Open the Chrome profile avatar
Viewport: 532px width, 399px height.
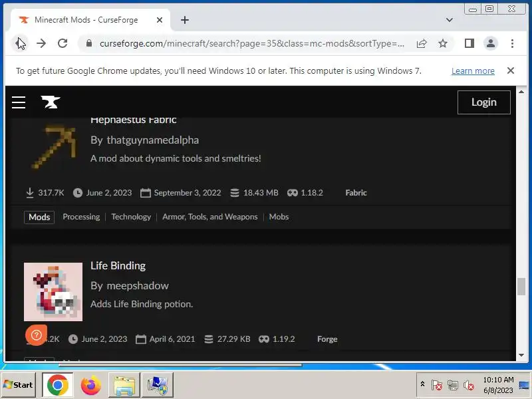tap(491, 43)
